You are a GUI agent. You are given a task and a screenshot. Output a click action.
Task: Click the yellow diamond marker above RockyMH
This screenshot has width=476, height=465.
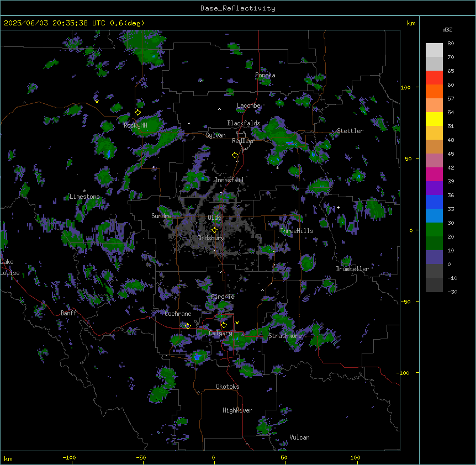[138, 113]
